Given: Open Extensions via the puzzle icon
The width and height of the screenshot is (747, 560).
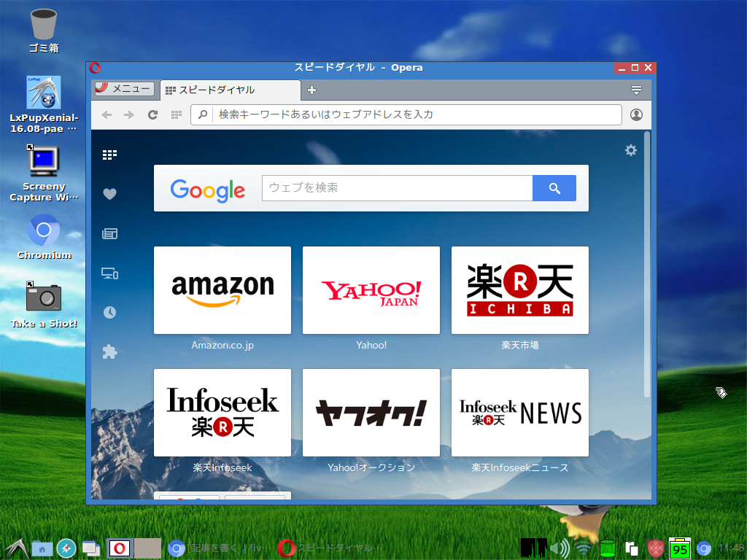Looking at the screenshot, I should [109, 352].
